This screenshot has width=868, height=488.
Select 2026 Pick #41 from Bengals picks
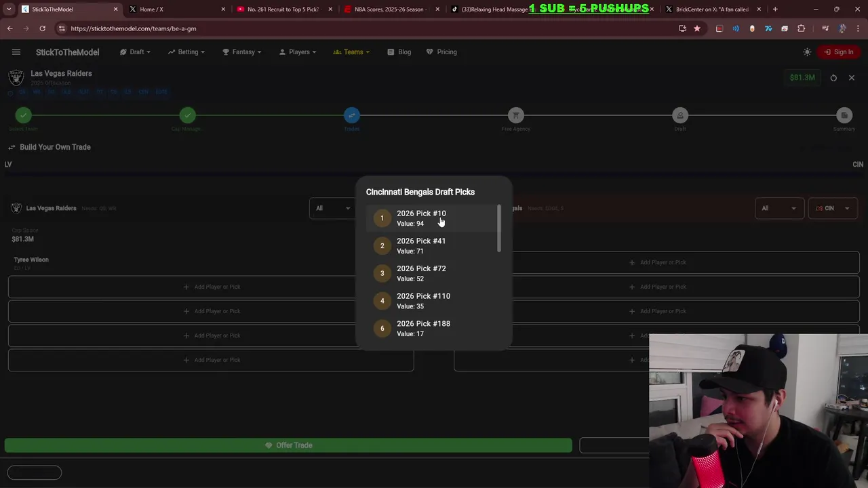coord(433,246)
